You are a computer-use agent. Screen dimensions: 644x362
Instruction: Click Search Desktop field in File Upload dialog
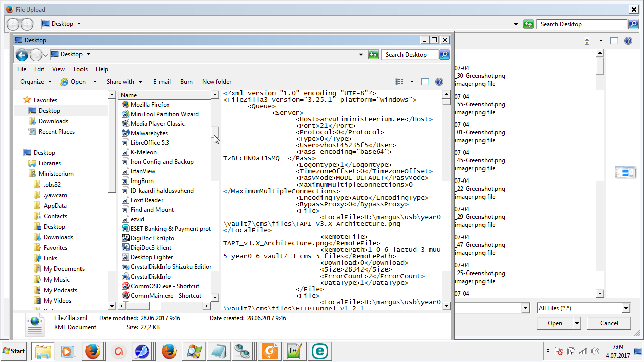(x=582, y=24)
